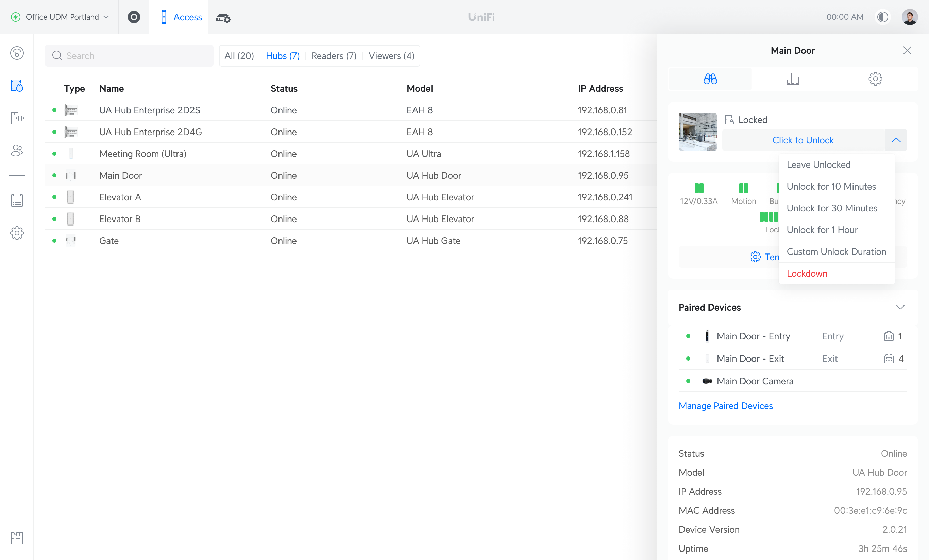929x560 pixels.
Task: Open the overview binoculars tab
Action: click(x=710, y=79)
